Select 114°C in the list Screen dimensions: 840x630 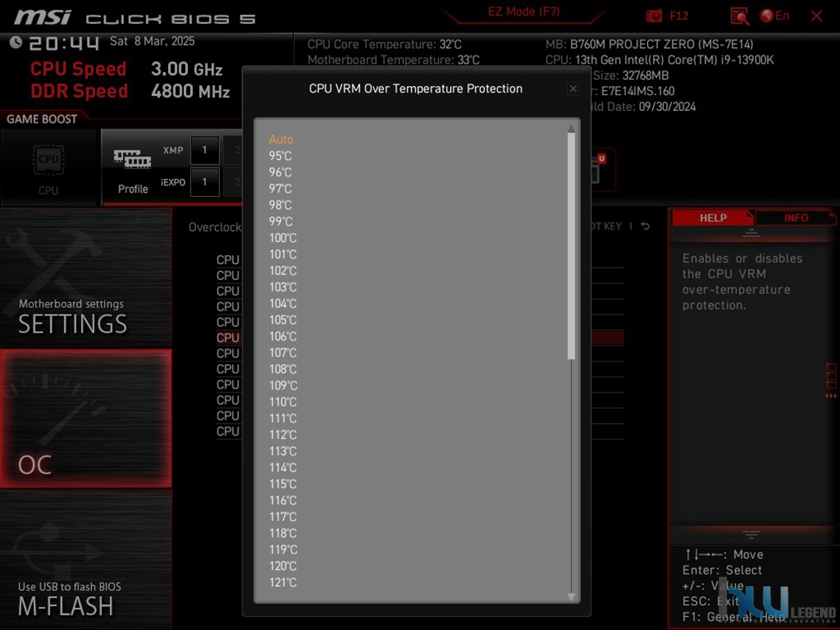pyautogui.click(x=282, y=468)
